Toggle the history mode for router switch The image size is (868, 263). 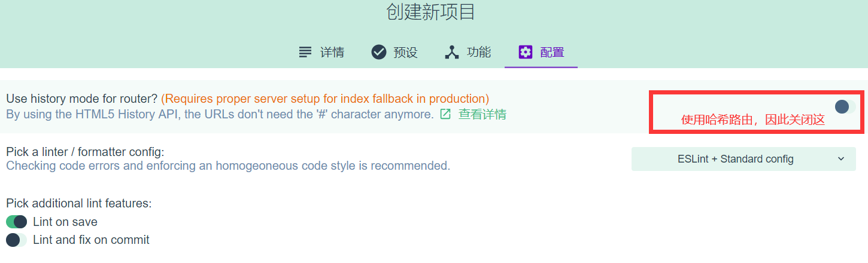845,107
